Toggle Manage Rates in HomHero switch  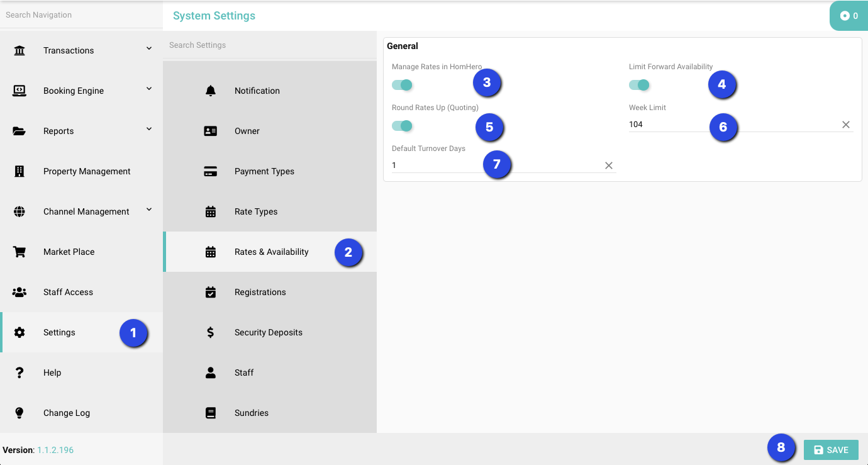[x=402, y=85]
